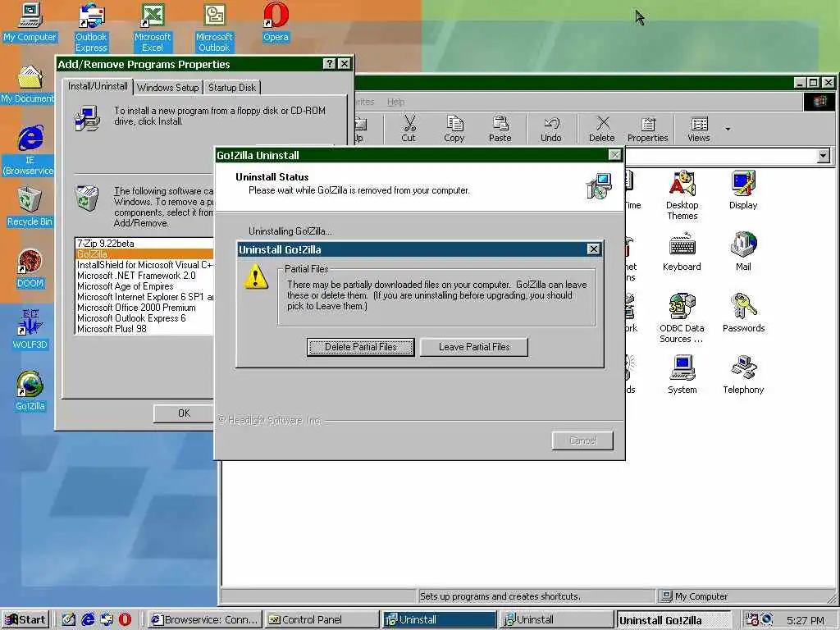Select Microsoft Age of Empires entry

click(144, 286)
